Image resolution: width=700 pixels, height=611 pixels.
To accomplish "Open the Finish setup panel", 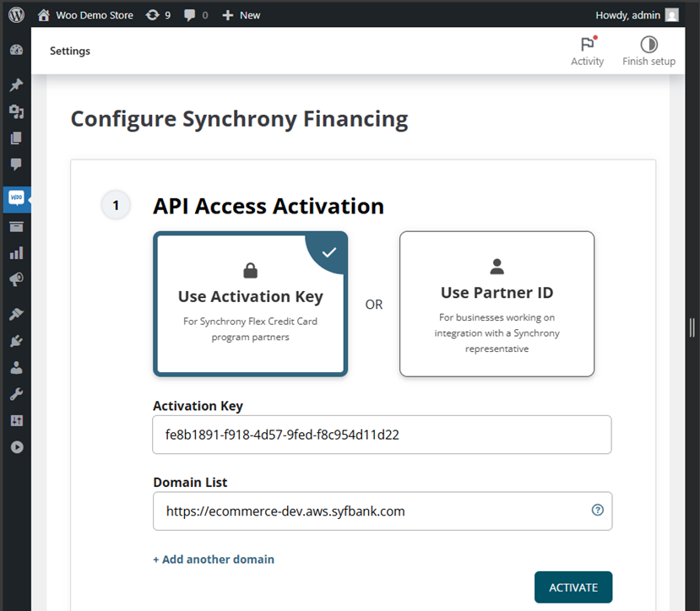I will [648, 51].
